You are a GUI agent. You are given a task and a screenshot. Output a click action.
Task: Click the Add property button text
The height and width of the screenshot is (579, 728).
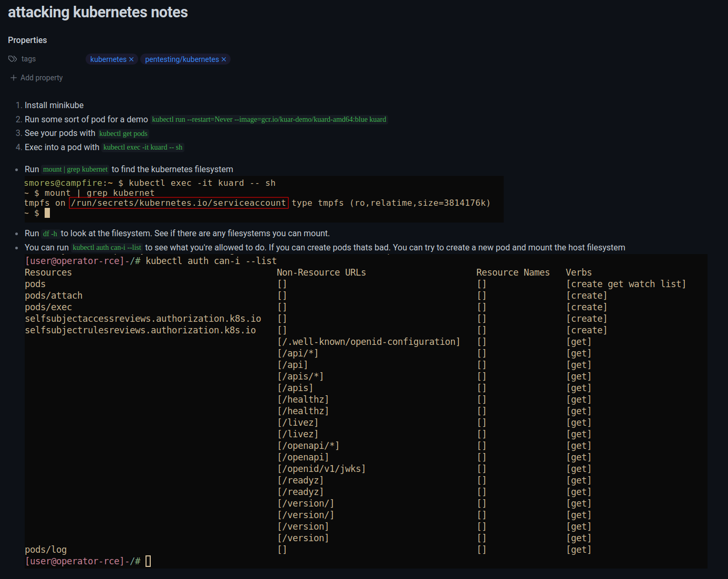(x=41, y=78)
